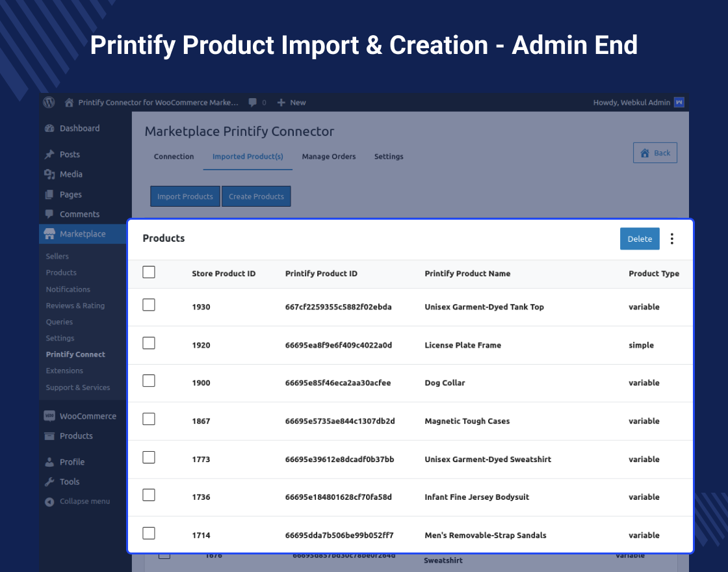The height and width of the screenshot is (572, 728).
Task: Click the Tools wrench icon
Action: (49, 482)
